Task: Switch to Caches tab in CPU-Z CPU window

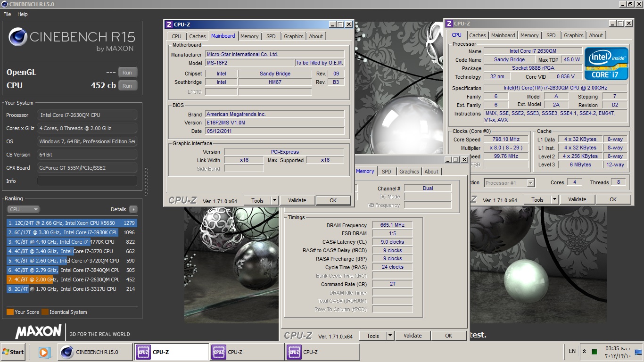Action: [x=477, y=35]
